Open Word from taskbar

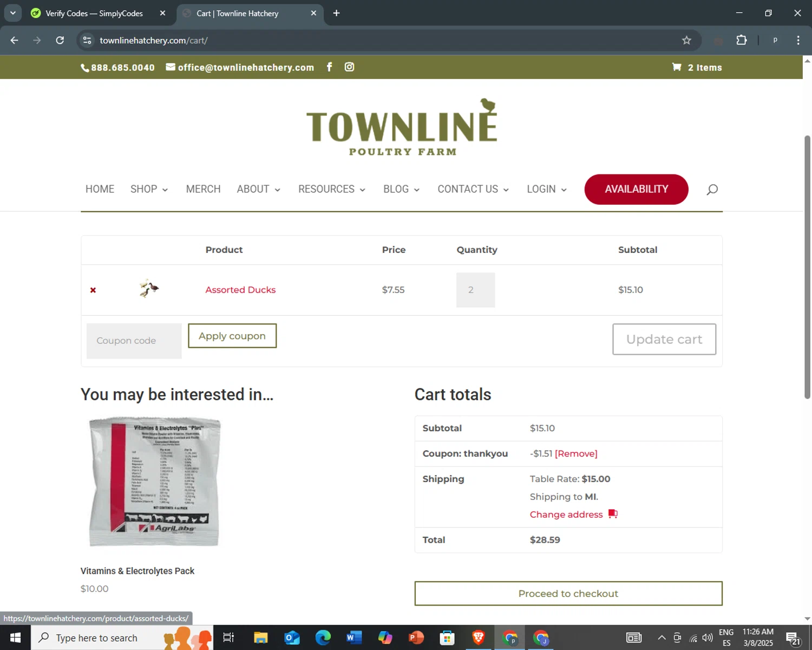click(354, 638)
